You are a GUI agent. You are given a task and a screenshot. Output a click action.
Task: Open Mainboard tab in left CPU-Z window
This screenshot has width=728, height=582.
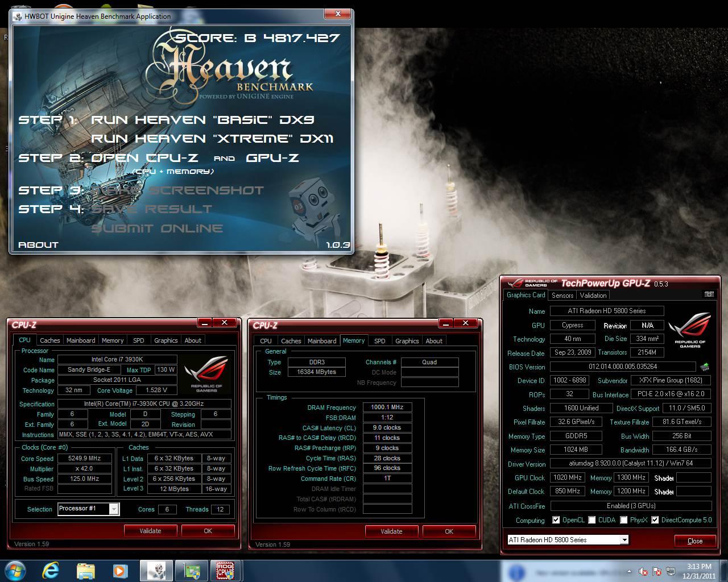click(81, 340)
